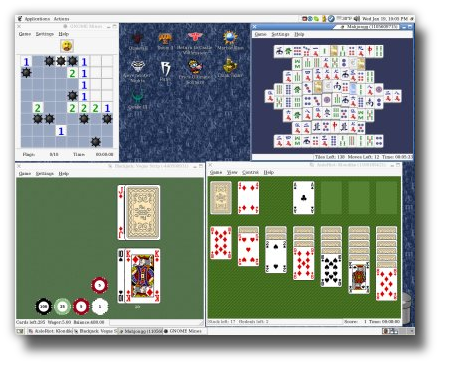
Task: Launch the Neverwinter Nights desktop icon
Action: pyautogui.click(x=137, y=71)
